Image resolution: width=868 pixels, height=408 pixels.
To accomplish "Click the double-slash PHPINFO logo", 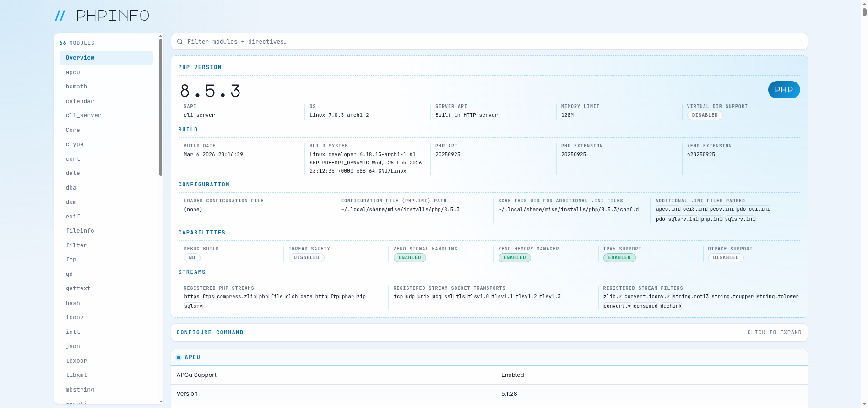I will (x=102, y=16).
